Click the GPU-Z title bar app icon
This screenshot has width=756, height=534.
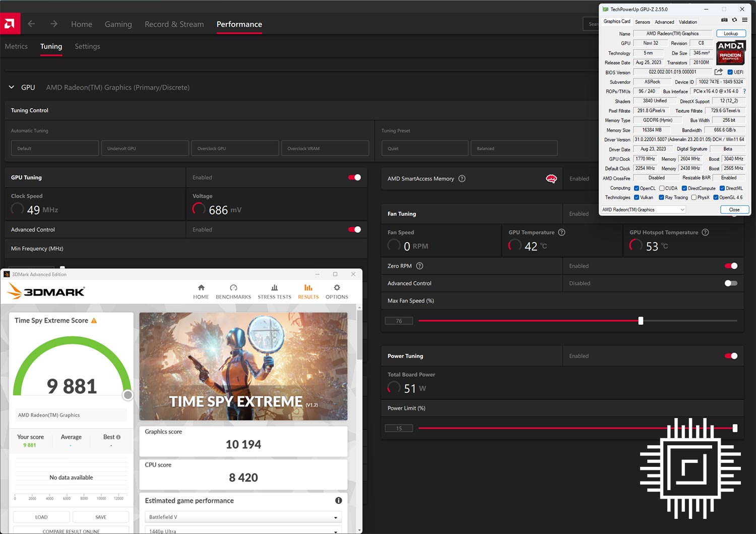pyautogui.click(x=605, y=9)
